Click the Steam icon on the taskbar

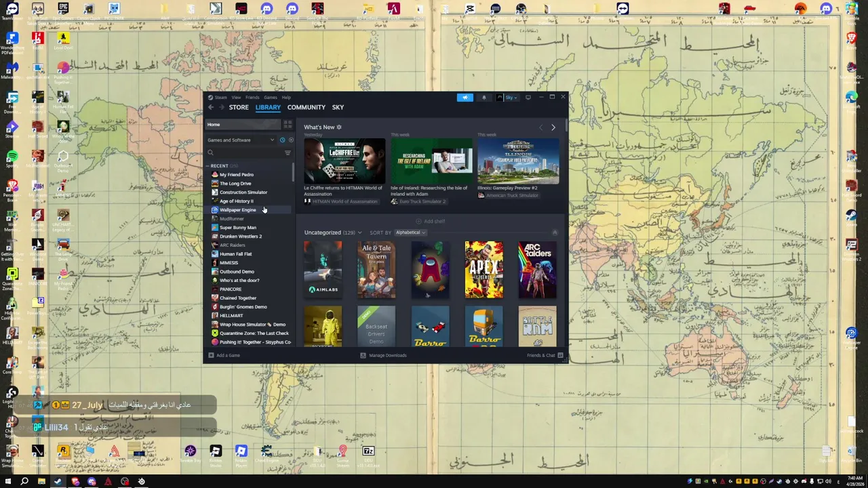(58, 481)
